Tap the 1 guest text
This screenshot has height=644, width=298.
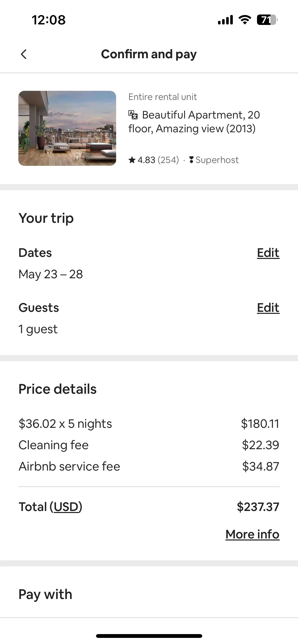click(38, 329)
